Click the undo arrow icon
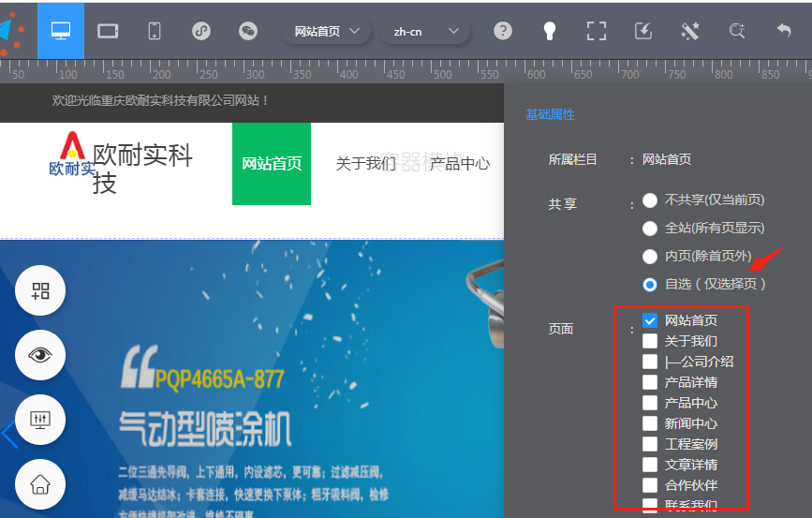Screen dimensions: 812x518 tap(784, 31)
